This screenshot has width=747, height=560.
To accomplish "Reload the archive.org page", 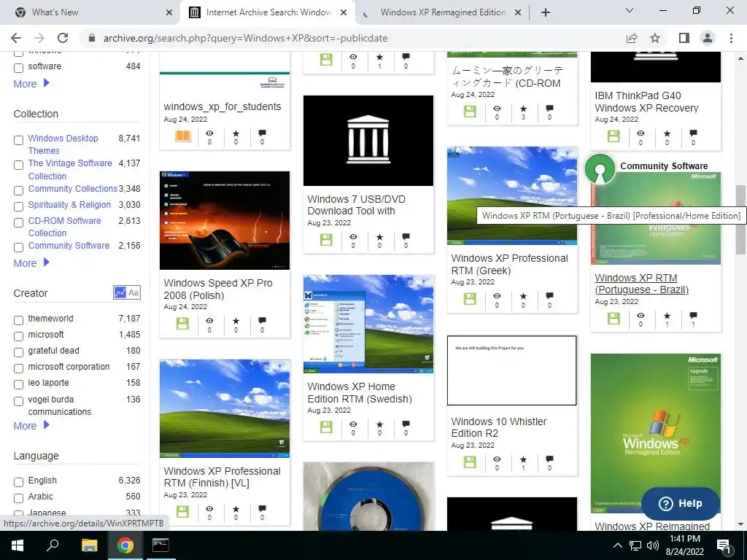I will (63, 38).
